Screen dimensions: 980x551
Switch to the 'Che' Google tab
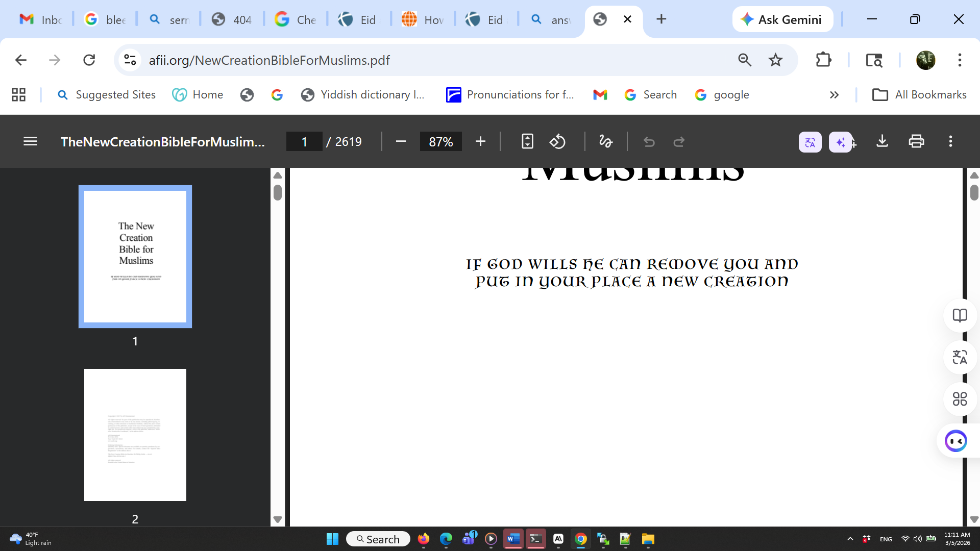point(296,19)
